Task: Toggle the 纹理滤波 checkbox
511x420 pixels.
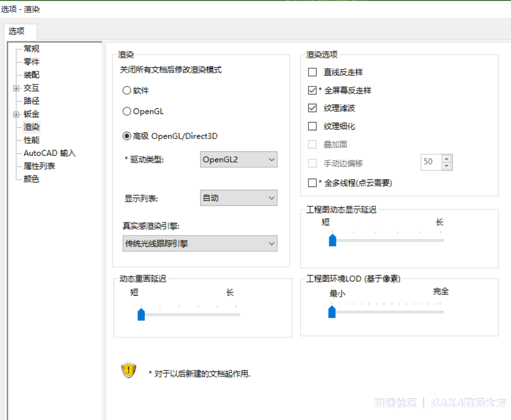Action: tap(312, 108)
